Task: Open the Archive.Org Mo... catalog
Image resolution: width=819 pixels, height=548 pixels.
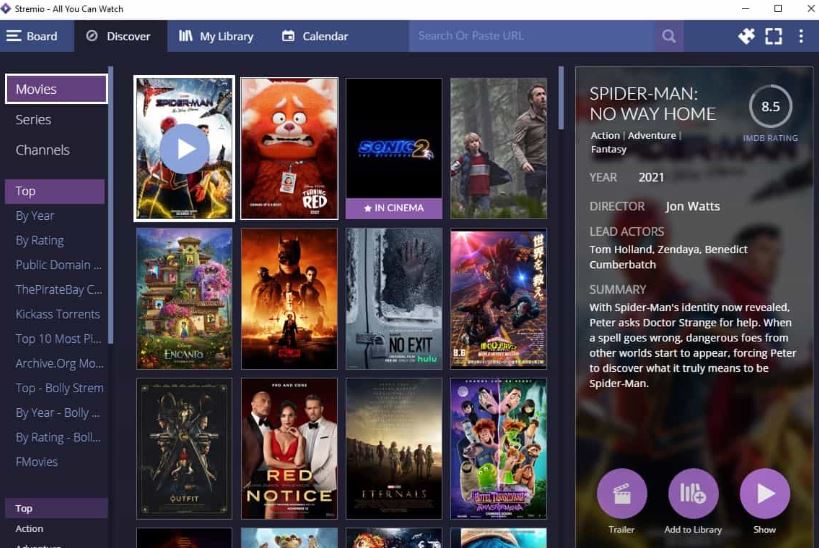Action: (x=59, y=363)
